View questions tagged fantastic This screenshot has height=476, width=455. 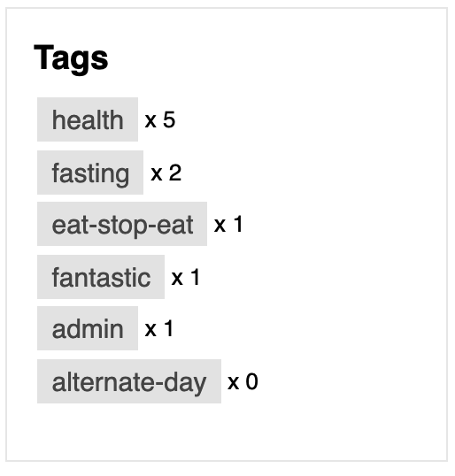pos(101,277)
